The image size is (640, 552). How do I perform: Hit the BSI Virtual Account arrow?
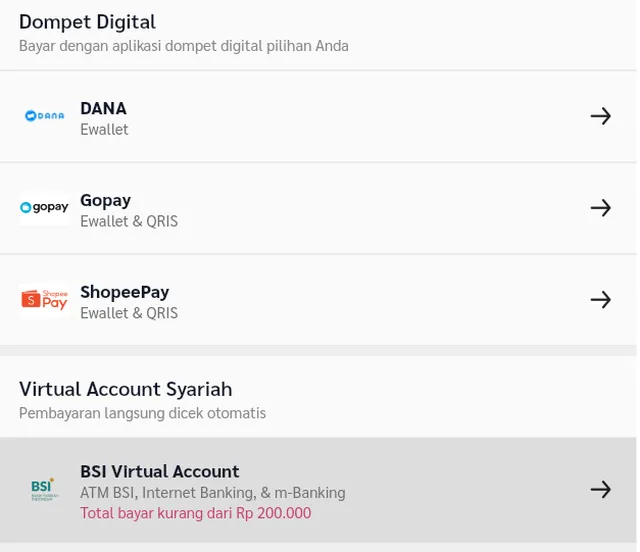click(x=600, y=489)
